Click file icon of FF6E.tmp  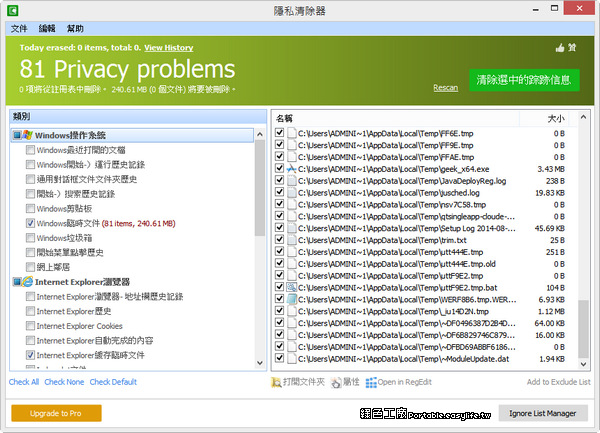(292, 133)
